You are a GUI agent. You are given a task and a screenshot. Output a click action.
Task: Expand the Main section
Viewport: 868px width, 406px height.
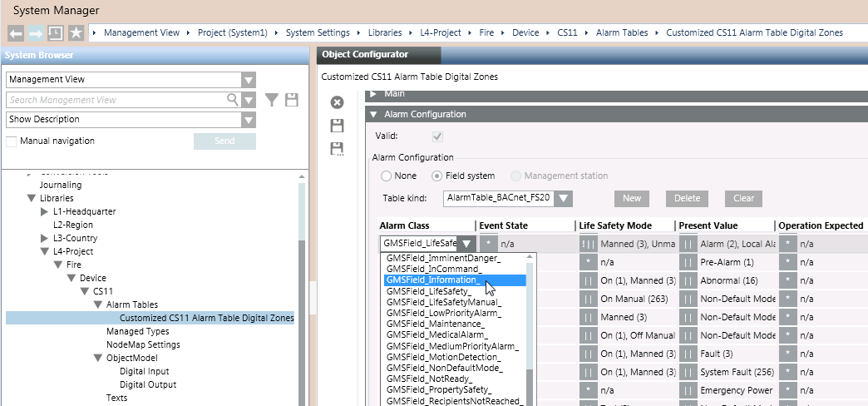(x=374, y=94)
